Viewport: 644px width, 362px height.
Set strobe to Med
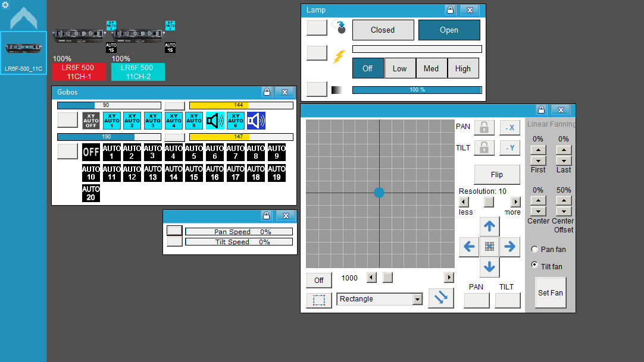click(x=432, y=68)
